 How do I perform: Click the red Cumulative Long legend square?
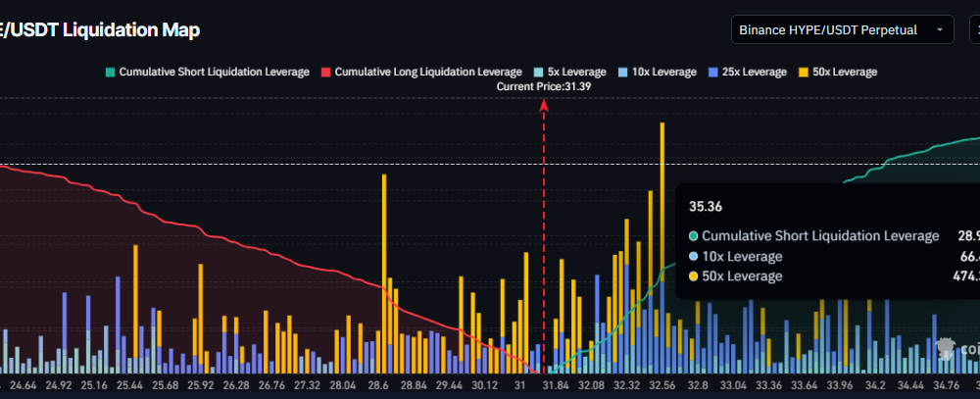tap(326, 72)
